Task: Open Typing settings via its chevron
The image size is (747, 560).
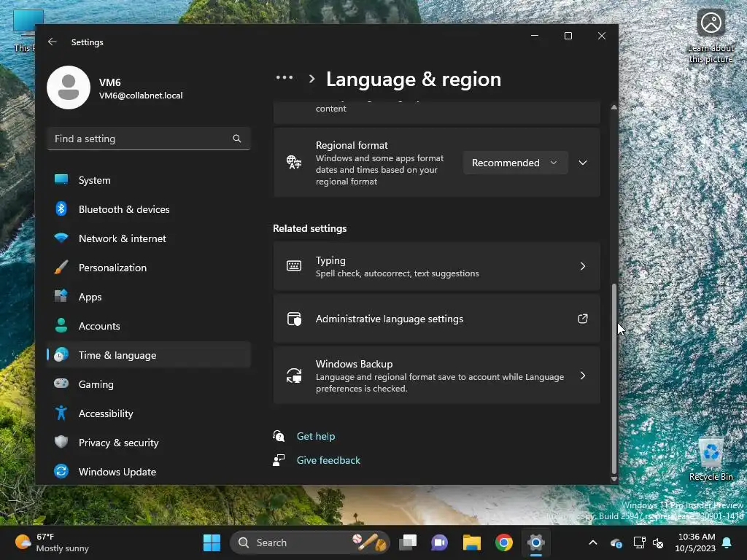Action: [583, 266]
